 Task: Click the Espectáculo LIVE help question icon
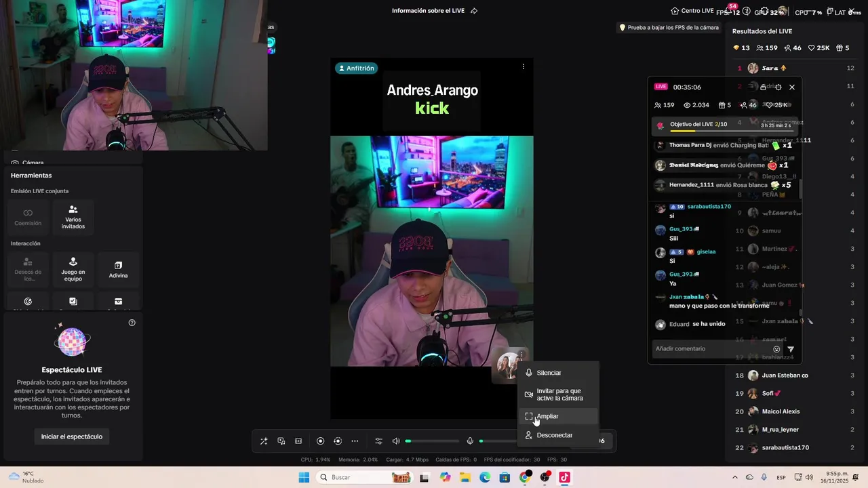tap(132, 323)
